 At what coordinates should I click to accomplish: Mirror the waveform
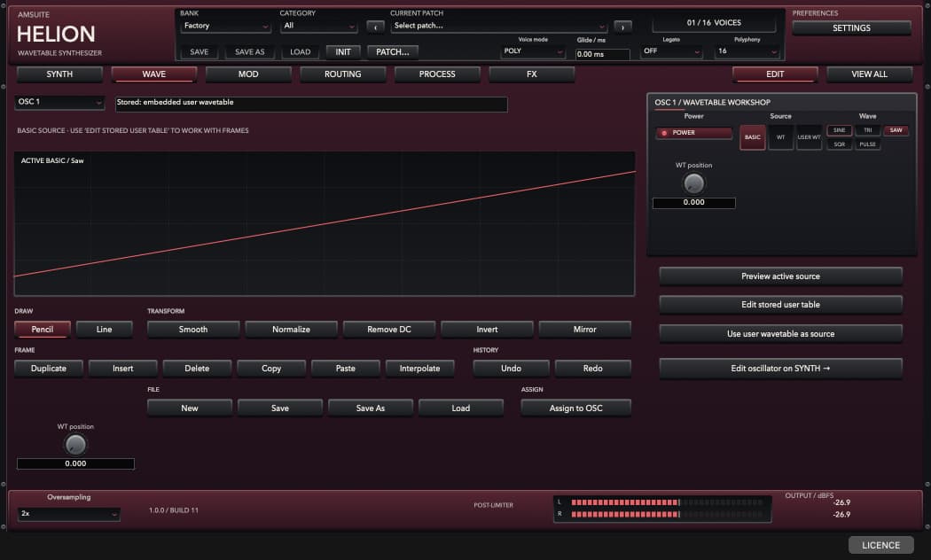[585, 330]
